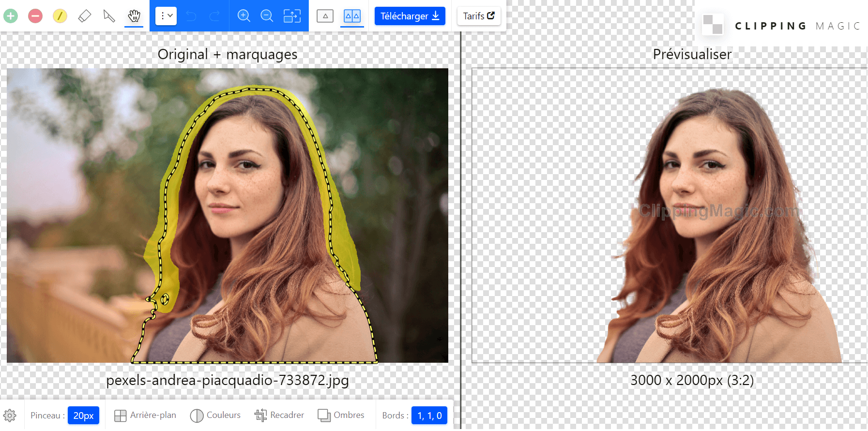Open Ombres shadows options
The image size is (868, 431).
(341, 416)
